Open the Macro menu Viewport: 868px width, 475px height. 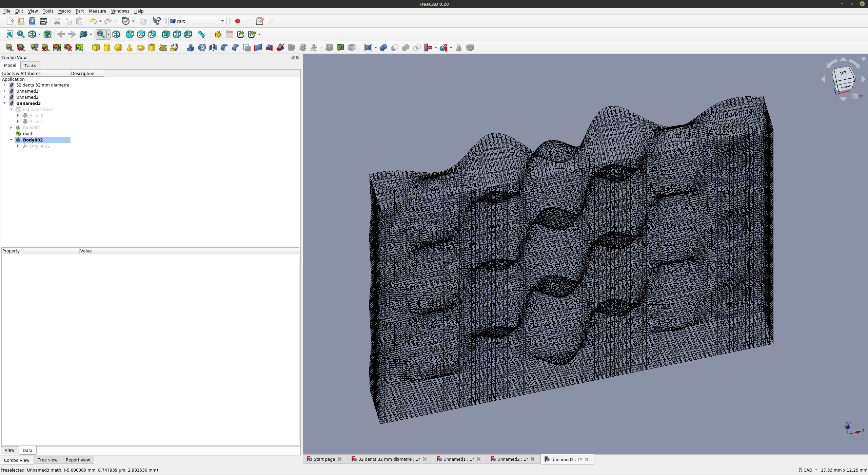pyautogui.click(x=64, y=11)
